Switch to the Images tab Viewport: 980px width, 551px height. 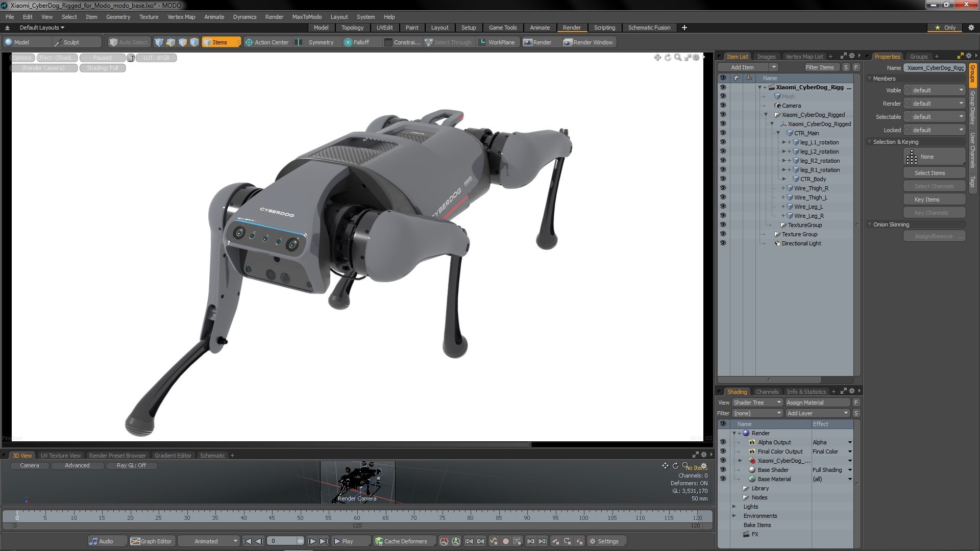766,57
